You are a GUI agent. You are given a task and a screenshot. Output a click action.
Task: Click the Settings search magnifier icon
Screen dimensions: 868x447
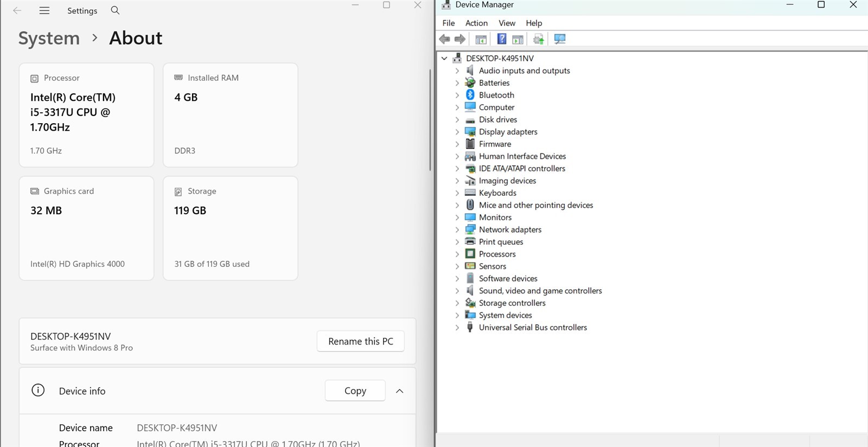pyautogui.click(x=115, y=10)
